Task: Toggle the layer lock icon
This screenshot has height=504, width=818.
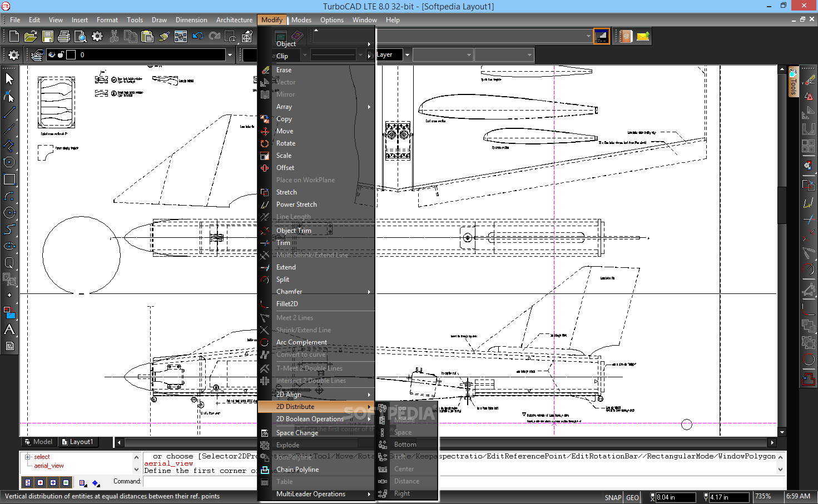Action: pyautogui.click(x=61, y=54)
